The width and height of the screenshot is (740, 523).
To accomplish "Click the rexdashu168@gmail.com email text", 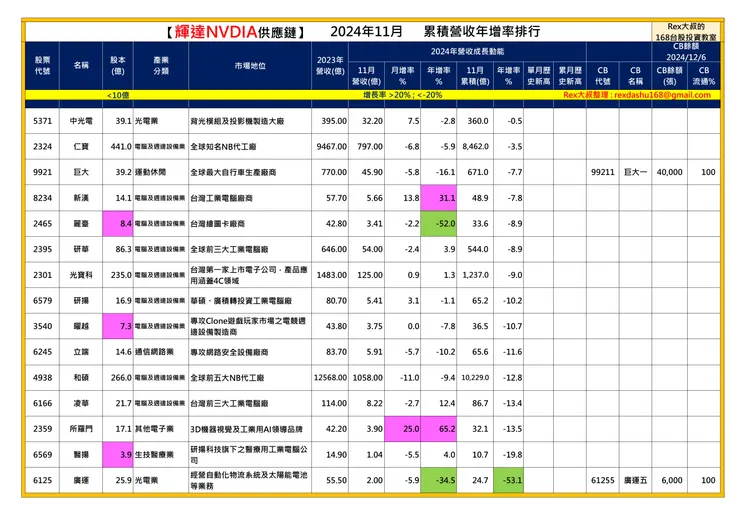I will pyautogui.click(x=662, y=95).
